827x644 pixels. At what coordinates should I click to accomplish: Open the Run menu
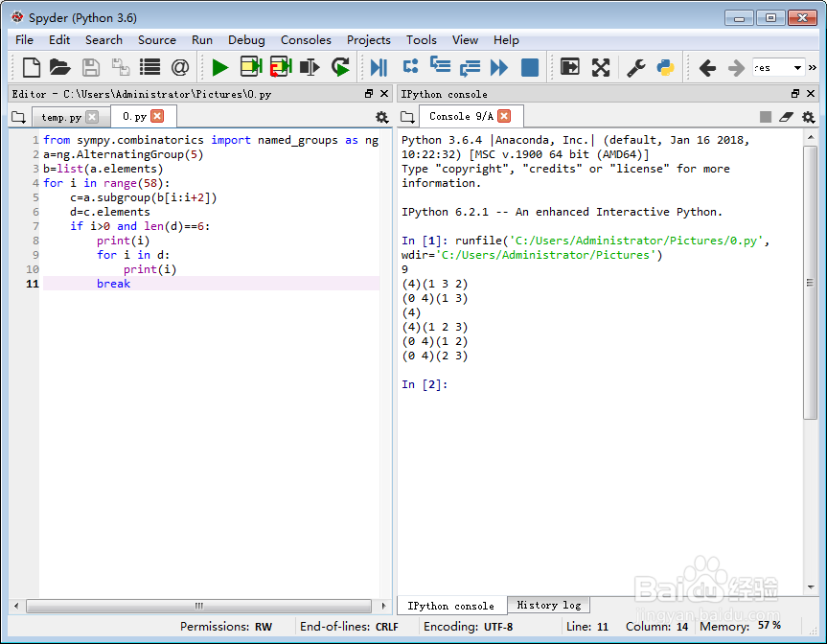click(202, 40)
